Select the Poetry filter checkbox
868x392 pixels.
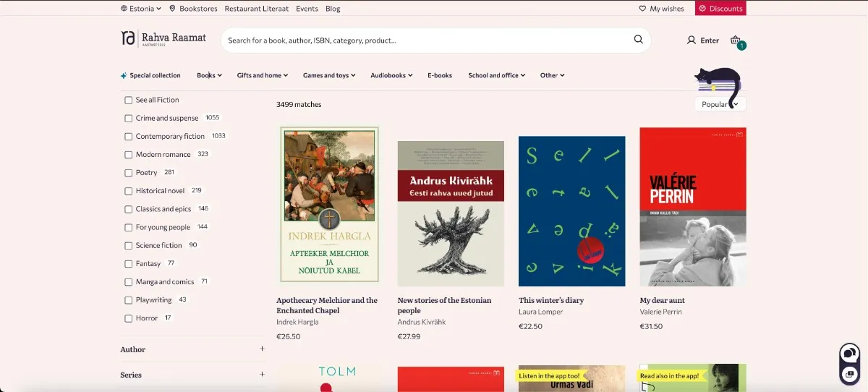click(x=128, y=173)
